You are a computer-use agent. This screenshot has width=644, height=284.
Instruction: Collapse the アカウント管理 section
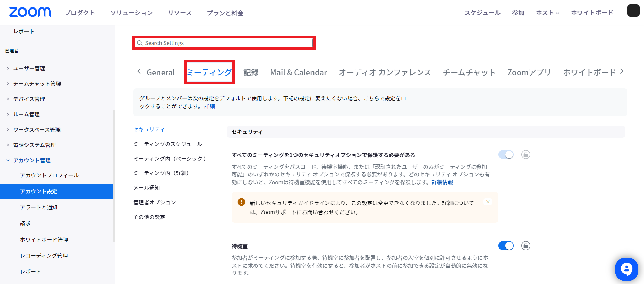[32, 160]
